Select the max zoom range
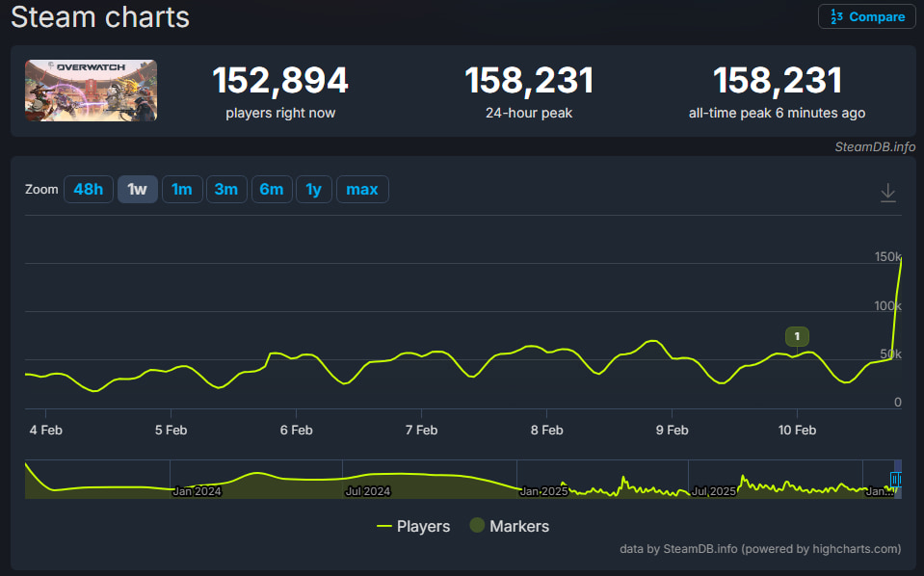 click(361, 189)
